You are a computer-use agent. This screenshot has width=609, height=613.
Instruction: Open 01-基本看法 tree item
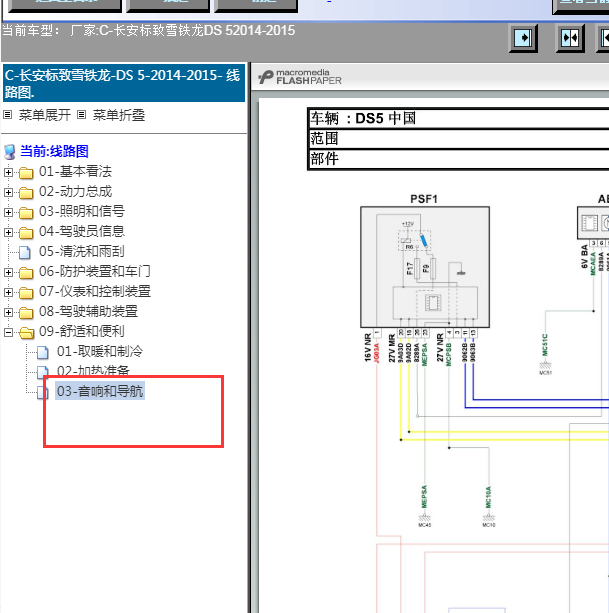[75, 171]
